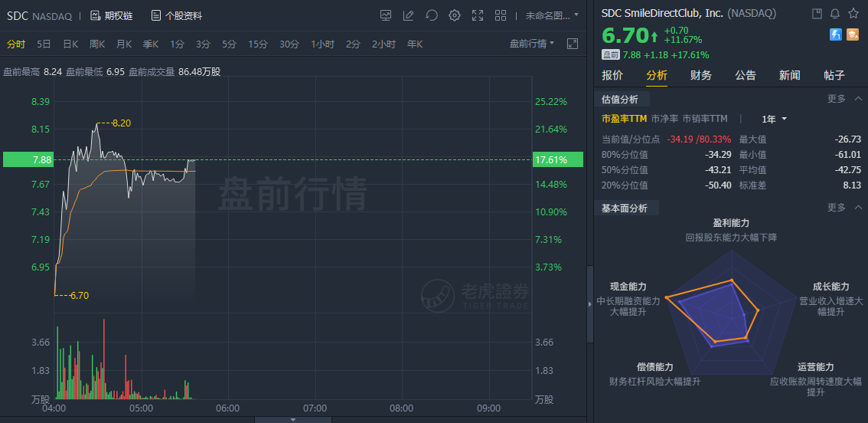Expand chart with the maximize icon

573,44
